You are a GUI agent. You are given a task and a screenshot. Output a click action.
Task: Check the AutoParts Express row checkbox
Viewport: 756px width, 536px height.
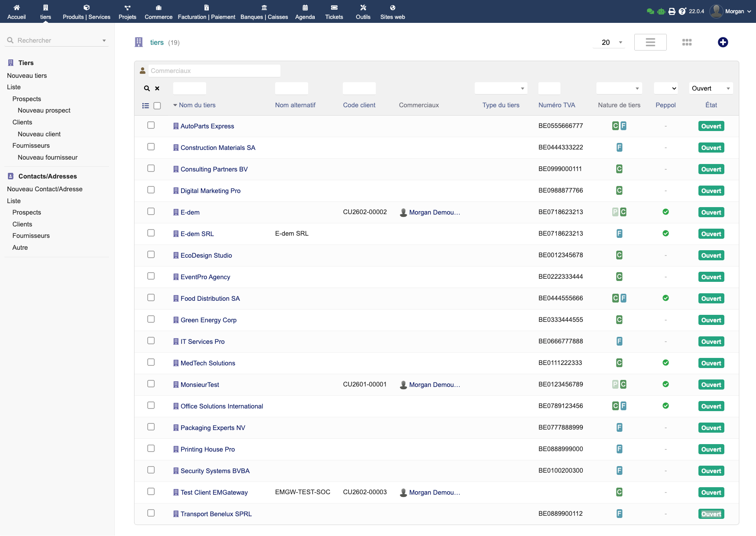(x=151, y=125)
